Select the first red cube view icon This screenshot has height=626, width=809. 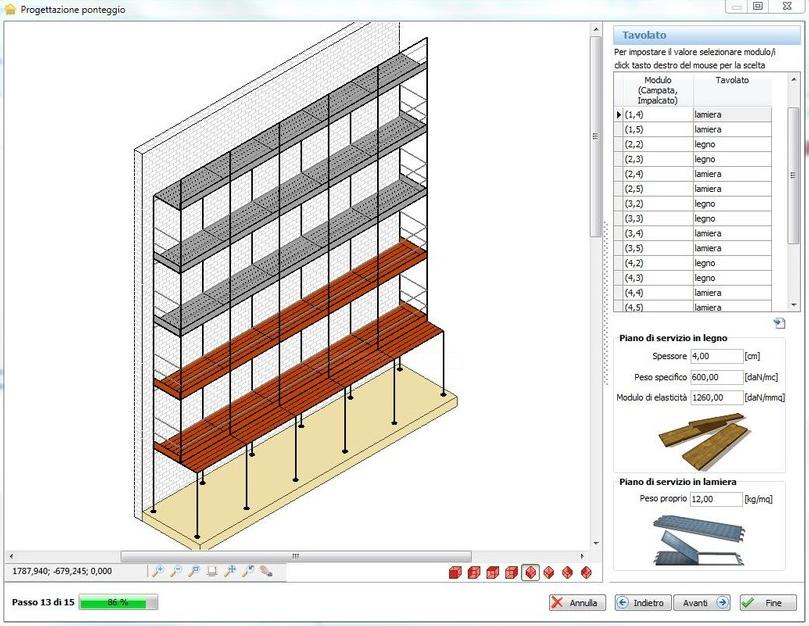click(x=457, y=572)
